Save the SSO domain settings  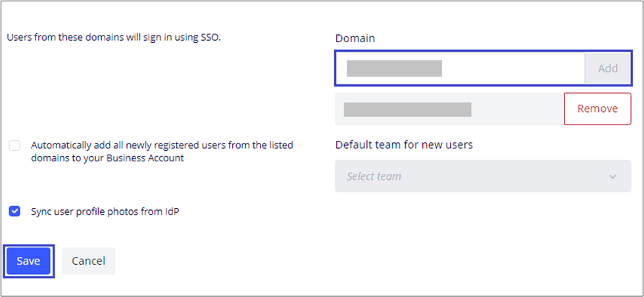click(x=28, y=261)
